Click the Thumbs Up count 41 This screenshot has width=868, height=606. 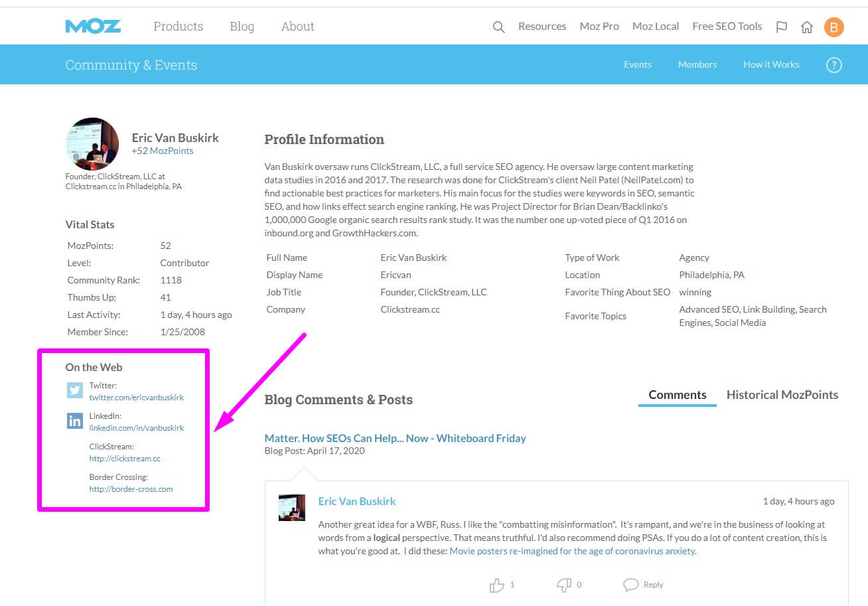pos(166,297)
